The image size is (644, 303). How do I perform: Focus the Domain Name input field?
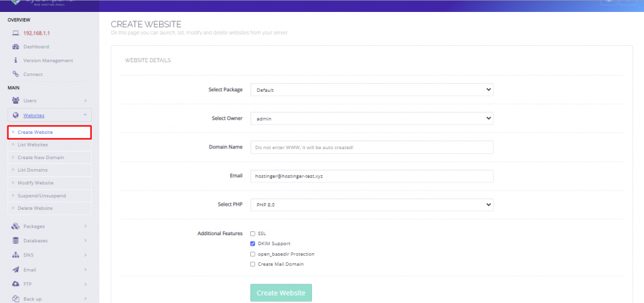[x=372, y=147]
